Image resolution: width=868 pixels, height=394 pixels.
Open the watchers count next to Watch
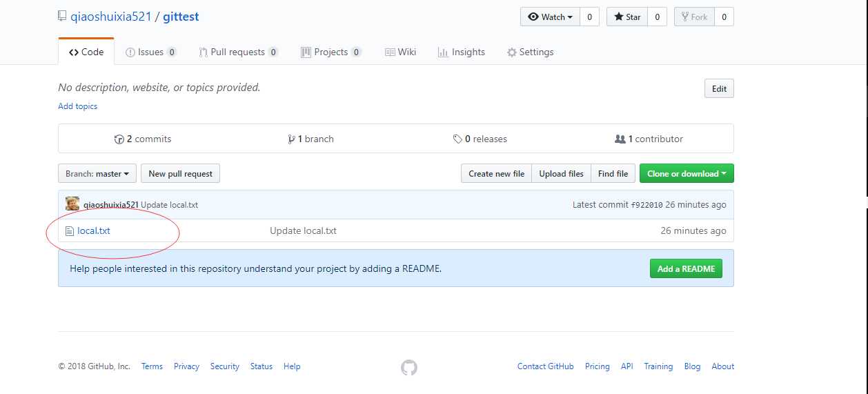(x=589, y=17)
